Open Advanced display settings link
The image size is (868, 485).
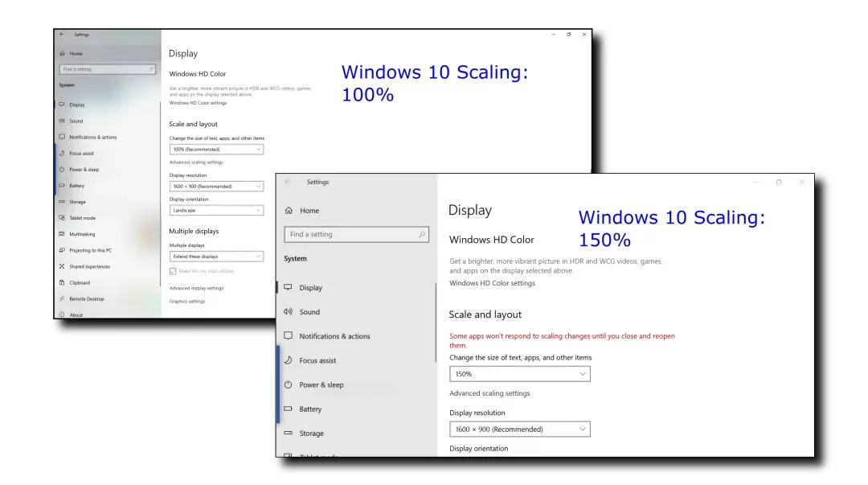tap(196, 288)
